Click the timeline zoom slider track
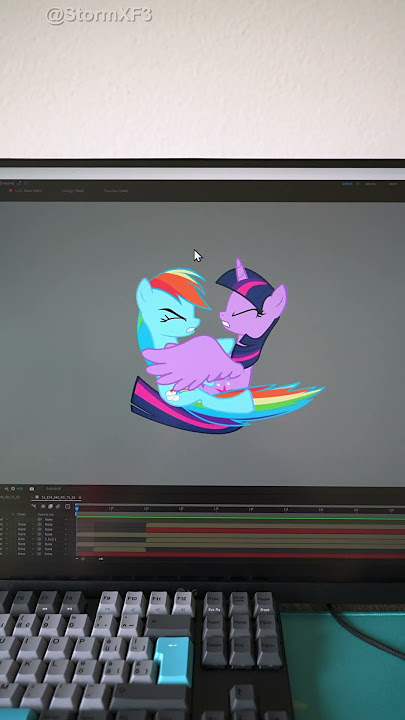405x720 pixels. coord(90,559)
